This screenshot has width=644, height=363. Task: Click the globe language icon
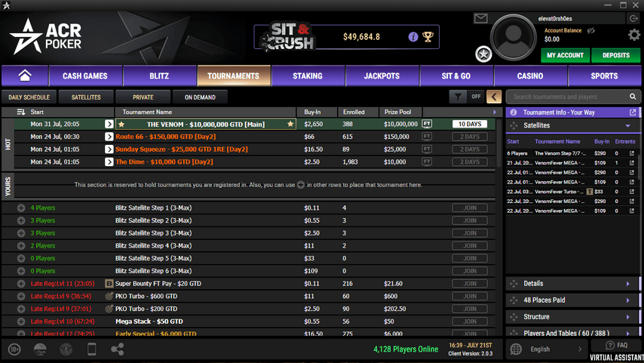[516, 349]
